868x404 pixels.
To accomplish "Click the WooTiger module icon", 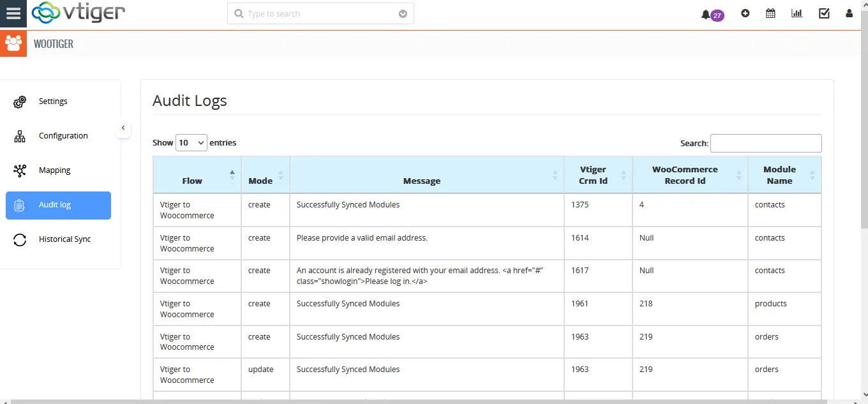I will tap(13, 44).
